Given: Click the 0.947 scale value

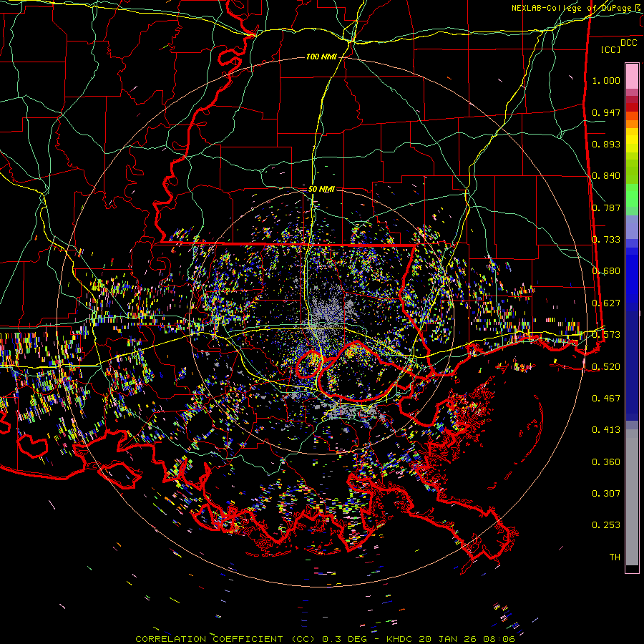Looking at the screenshot, I should pyautogui.click(x=606, y=112).
